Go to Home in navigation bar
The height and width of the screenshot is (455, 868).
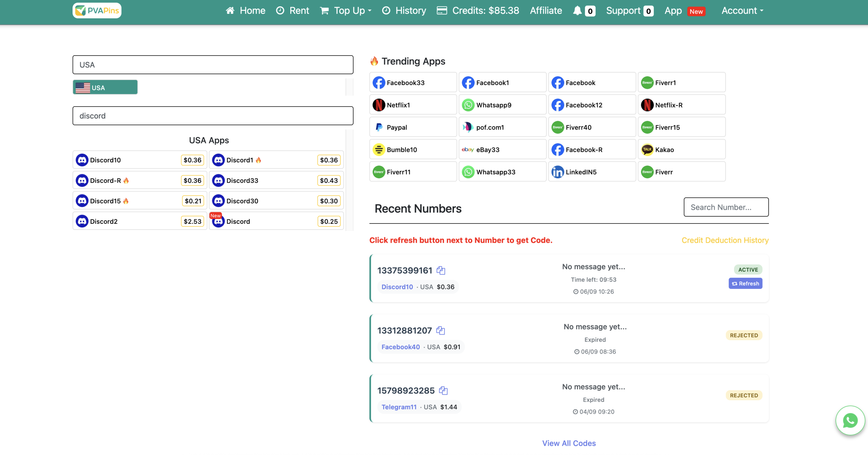pos(245,11)
